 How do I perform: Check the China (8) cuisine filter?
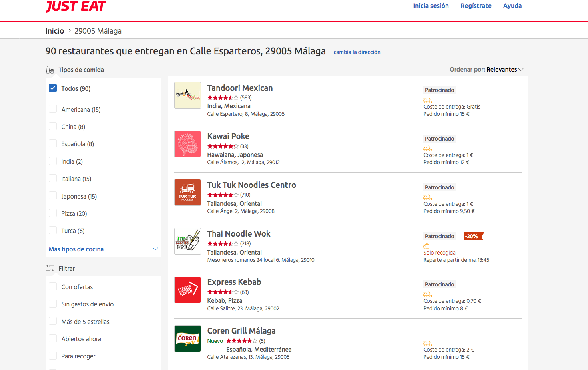(53, 126)
